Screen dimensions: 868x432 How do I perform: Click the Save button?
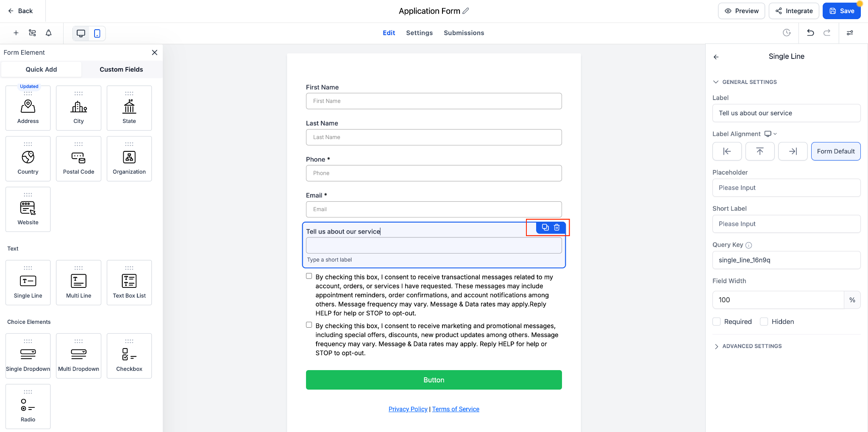pos(841,11)
